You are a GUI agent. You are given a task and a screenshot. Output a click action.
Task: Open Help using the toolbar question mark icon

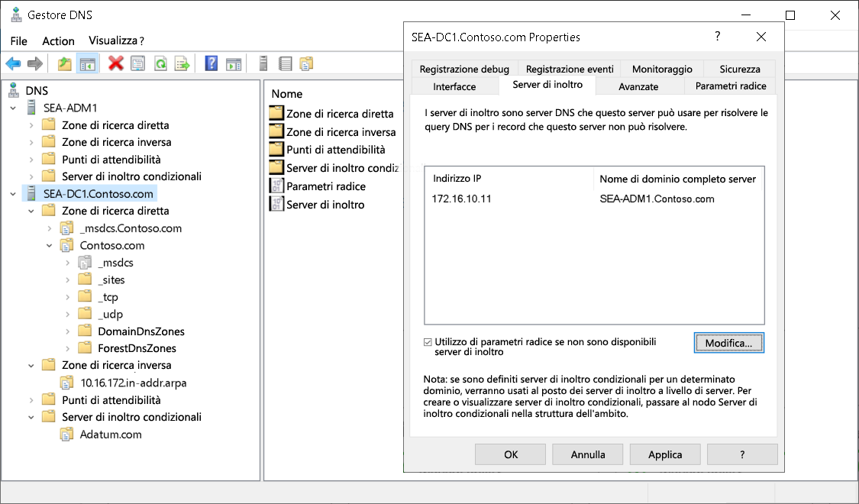coord(211,63)
